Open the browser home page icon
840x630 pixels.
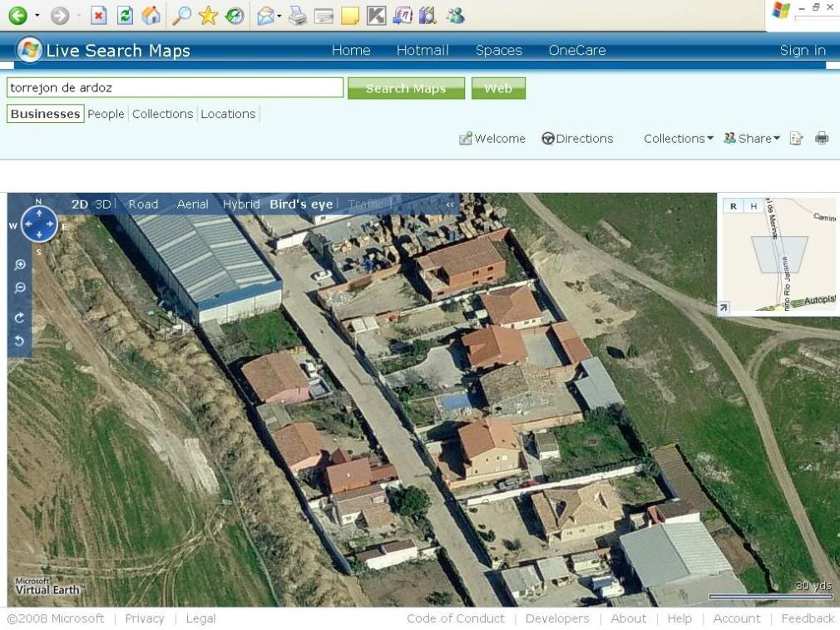(x=151, y=15)
